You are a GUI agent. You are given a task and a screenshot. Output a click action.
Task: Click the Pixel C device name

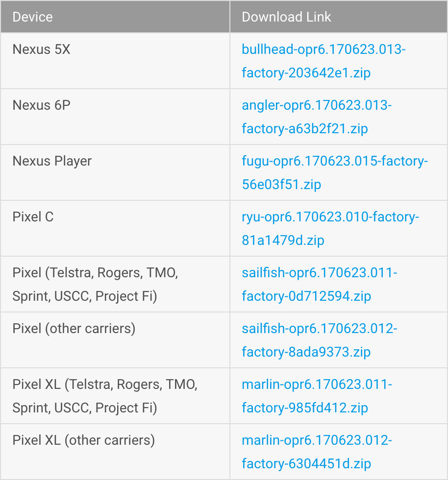[33, 216]
